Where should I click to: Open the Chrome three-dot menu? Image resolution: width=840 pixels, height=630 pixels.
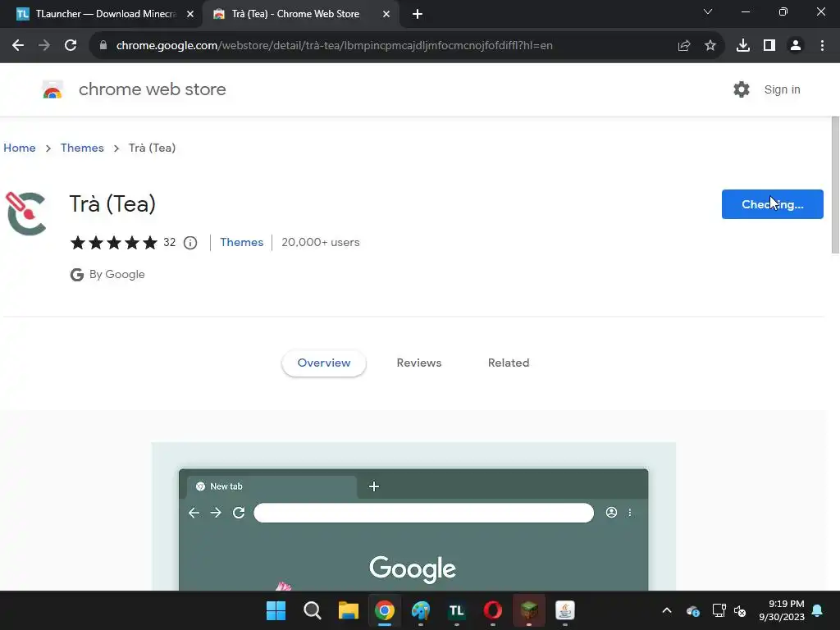coord(822,46)
